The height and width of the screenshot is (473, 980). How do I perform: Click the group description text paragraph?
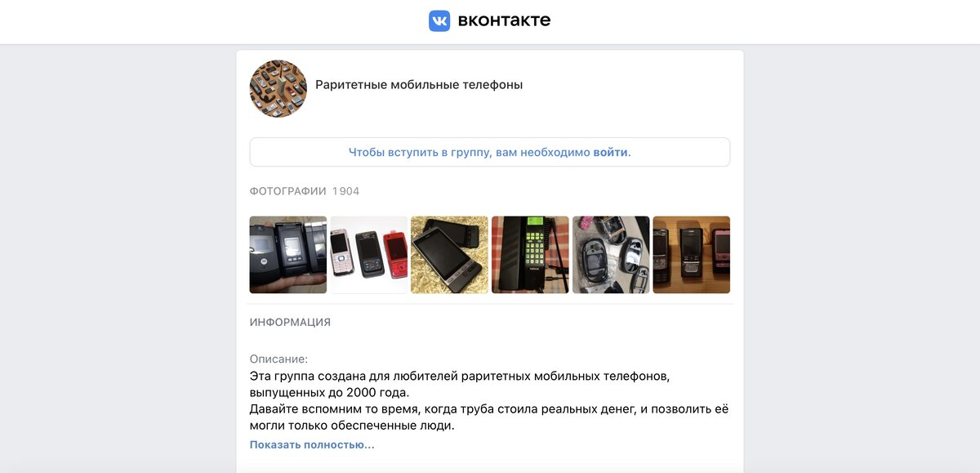pos(489,401)
